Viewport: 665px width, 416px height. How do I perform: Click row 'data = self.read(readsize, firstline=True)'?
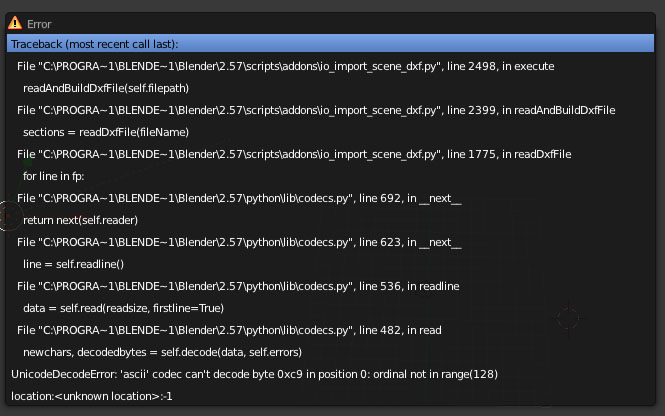(330, 308)
